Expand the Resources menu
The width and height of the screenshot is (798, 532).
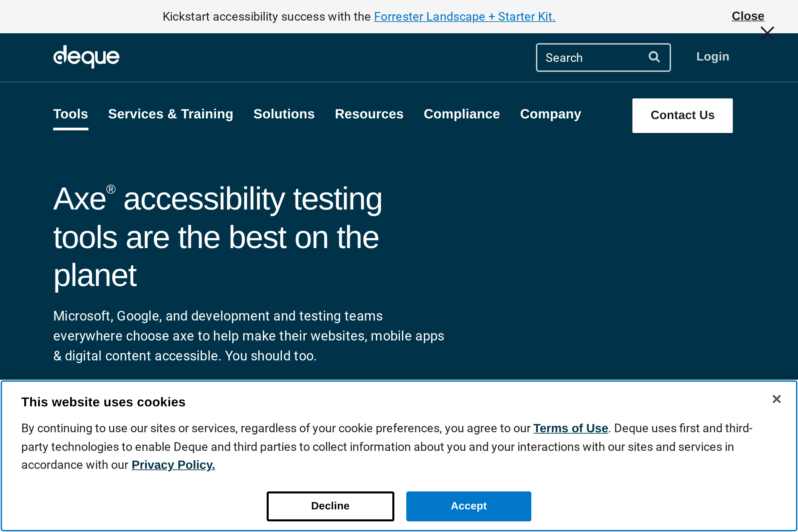[369, 114]
